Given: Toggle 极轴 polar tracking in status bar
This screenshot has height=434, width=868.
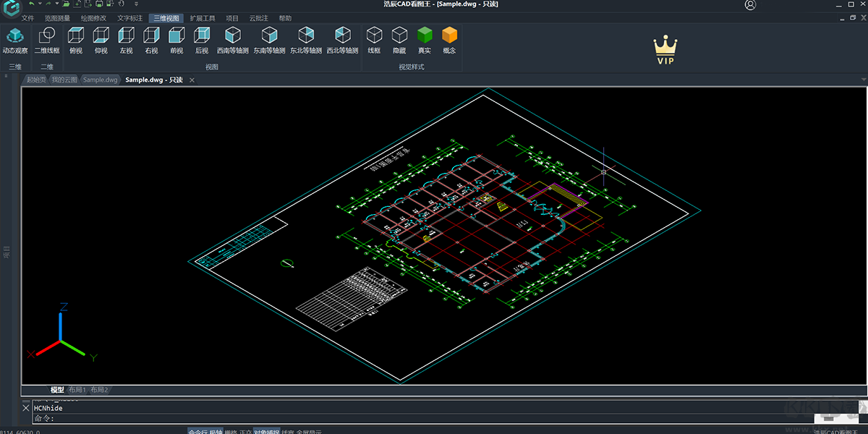Looking at the screenshot, I should [216, 431].
